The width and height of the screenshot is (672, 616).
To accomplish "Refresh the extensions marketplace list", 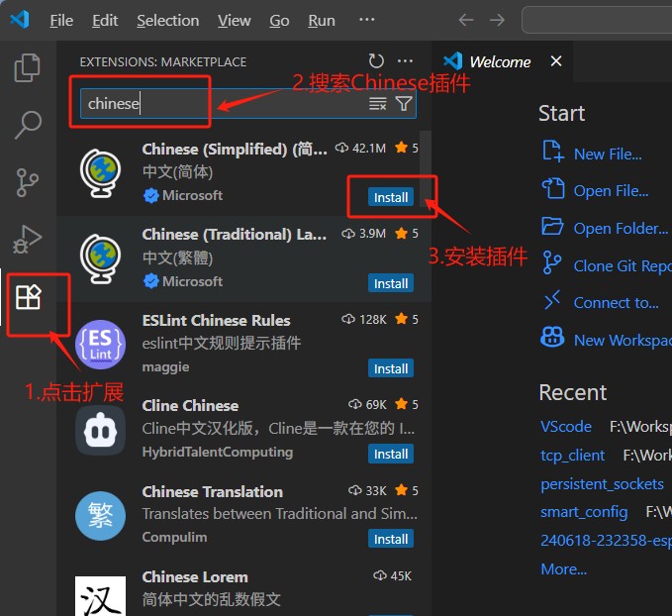I will tap(376, 61).
